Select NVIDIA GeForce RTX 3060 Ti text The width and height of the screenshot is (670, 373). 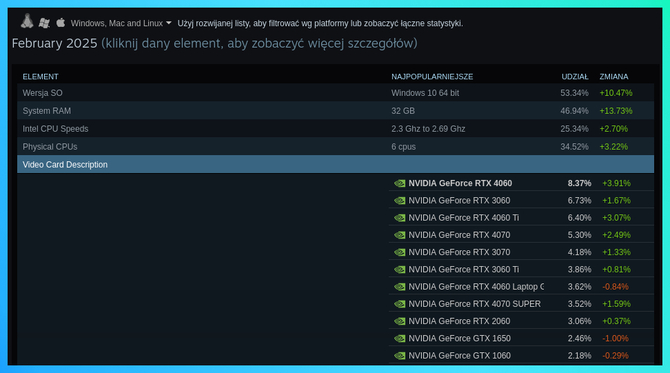pyautogui.click(x=464, y=270)
